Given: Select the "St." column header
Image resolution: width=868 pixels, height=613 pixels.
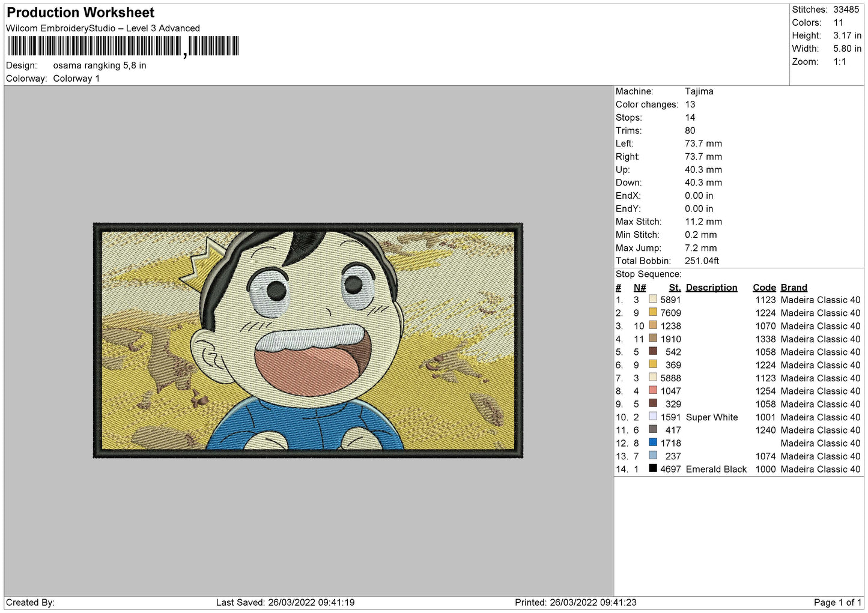Looking at the screenshot, I should [x=675, y=288].
